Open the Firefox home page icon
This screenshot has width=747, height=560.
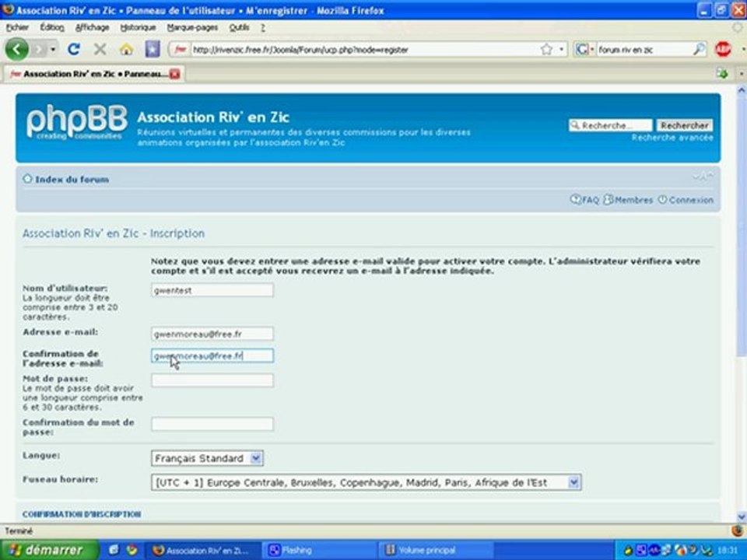(126, 49)
